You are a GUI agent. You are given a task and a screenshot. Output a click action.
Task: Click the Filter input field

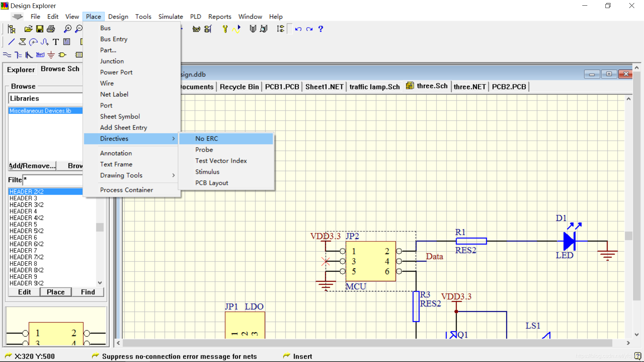pos(53,180)
